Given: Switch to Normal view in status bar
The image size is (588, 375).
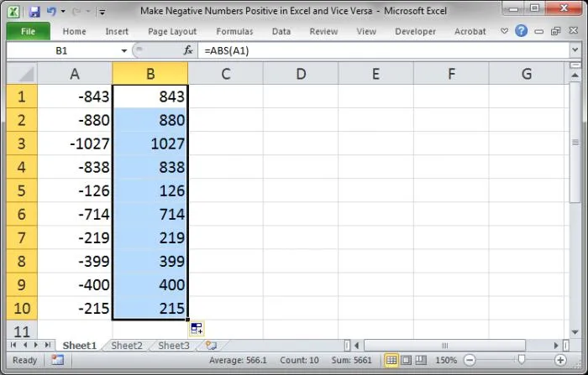Looking at the screenshot, I should coord(391,361).
